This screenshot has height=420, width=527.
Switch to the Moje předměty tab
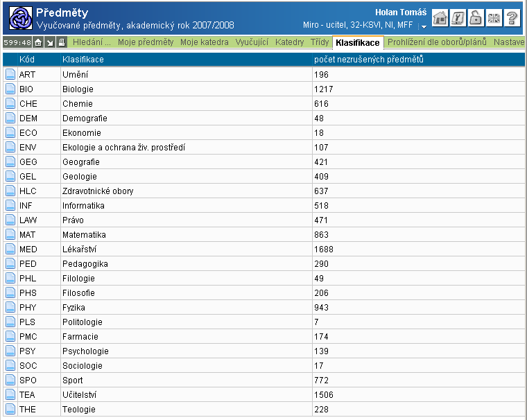146,43
